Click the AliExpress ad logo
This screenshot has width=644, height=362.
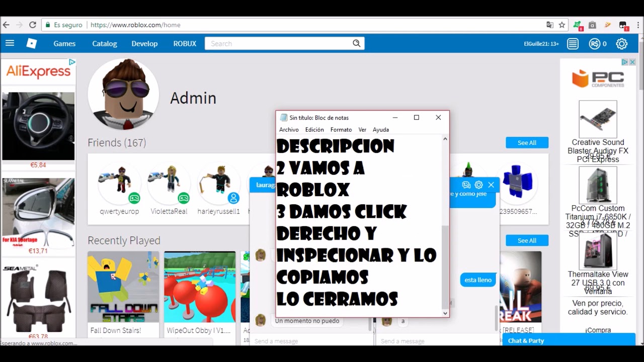[x=38, y=72]
